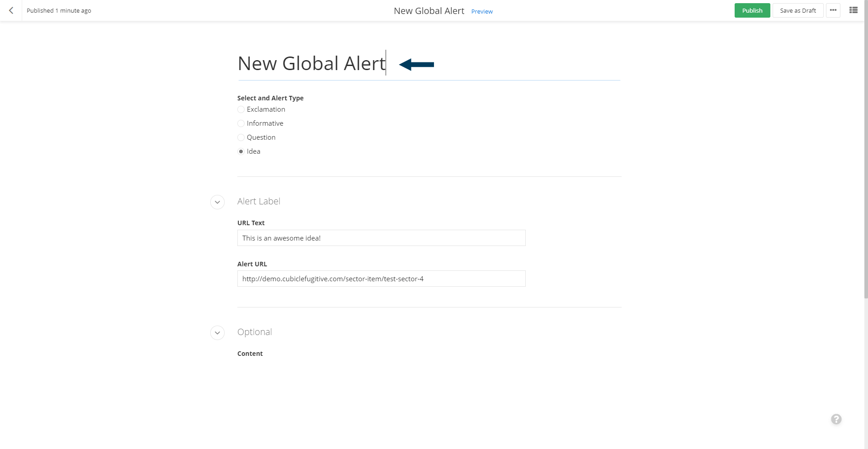Open the Preview link
This screenshot has width=868, height=449.
coord(482,12)
